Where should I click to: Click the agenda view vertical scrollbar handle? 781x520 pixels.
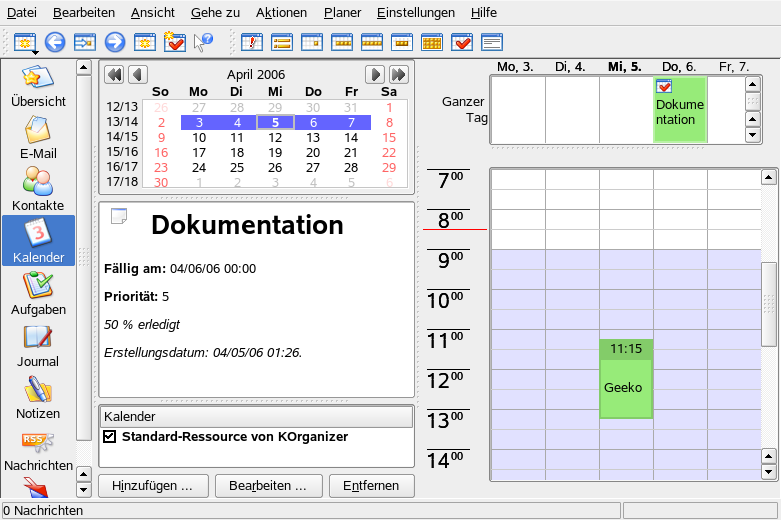coord(768,304)
